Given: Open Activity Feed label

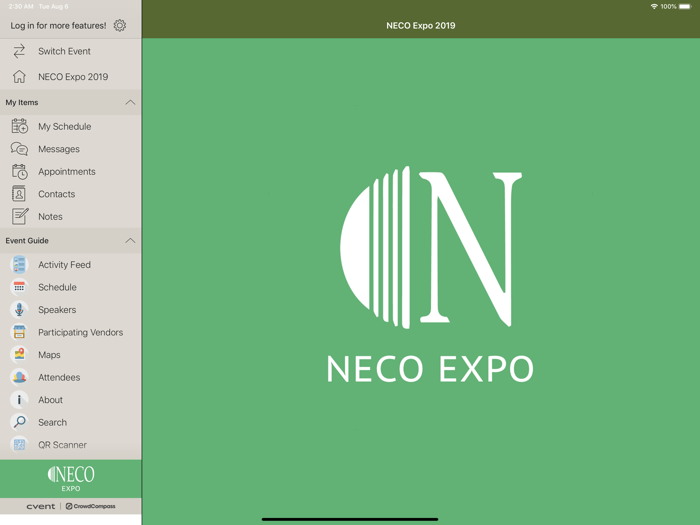Looking at the screenshot, I should pos(64,265).
